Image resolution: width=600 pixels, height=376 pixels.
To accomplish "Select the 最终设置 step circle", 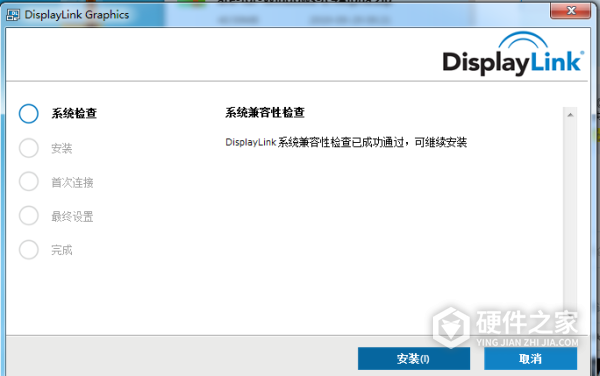I will [29, 216].
